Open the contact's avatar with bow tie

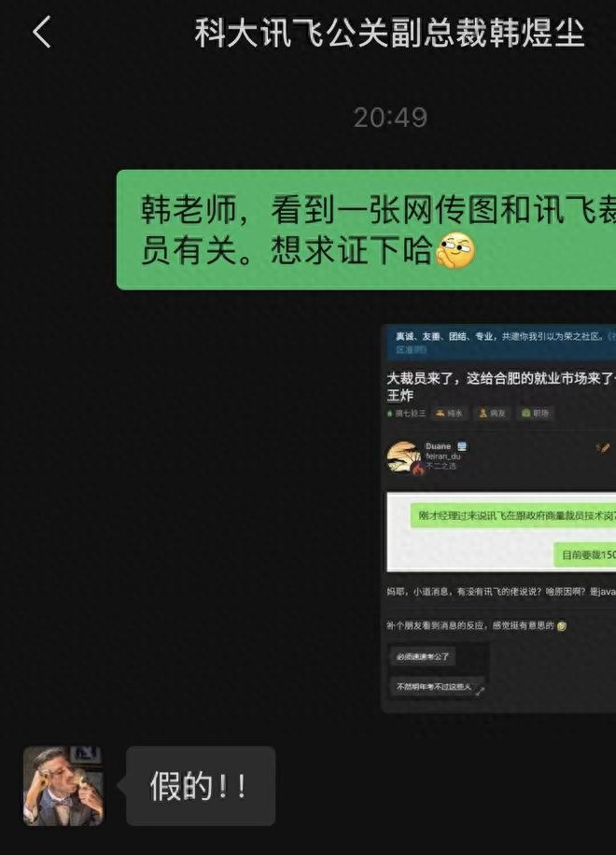63,786
